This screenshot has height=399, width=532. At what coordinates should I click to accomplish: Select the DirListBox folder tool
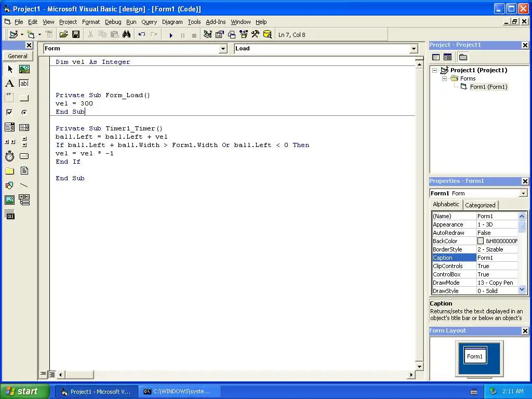[x=10, y=170]
